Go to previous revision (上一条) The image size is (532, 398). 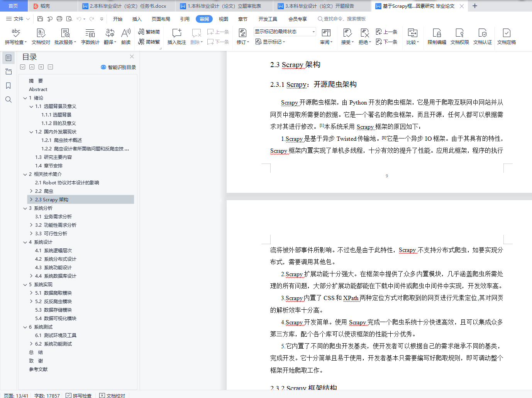pos(386,32)
